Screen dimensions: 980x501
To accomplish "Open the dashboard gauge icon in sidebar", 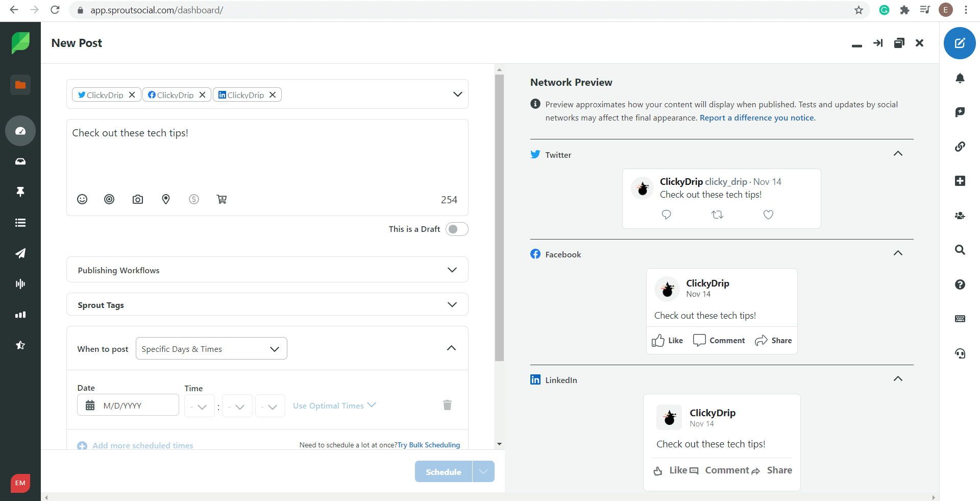I will click(x=20, y=131).
